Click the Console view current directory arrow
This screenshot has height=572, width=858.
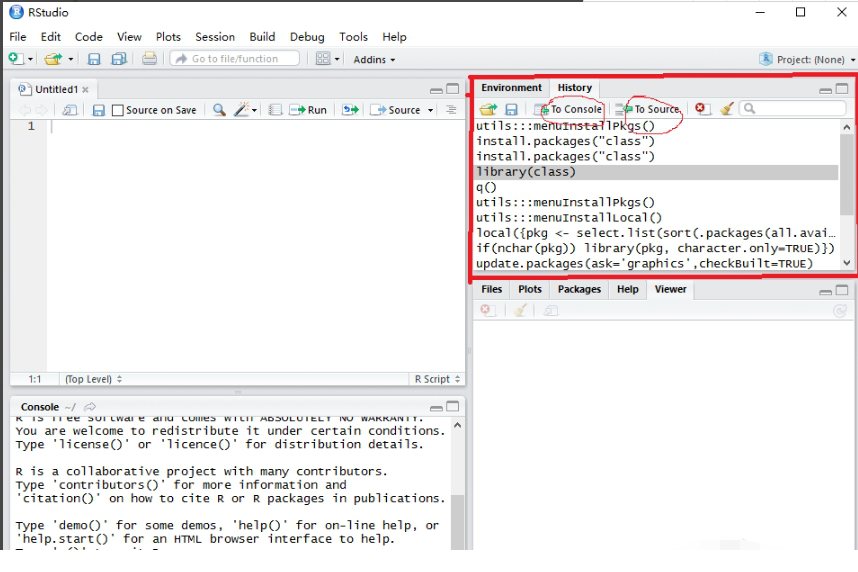click(90, 407)
